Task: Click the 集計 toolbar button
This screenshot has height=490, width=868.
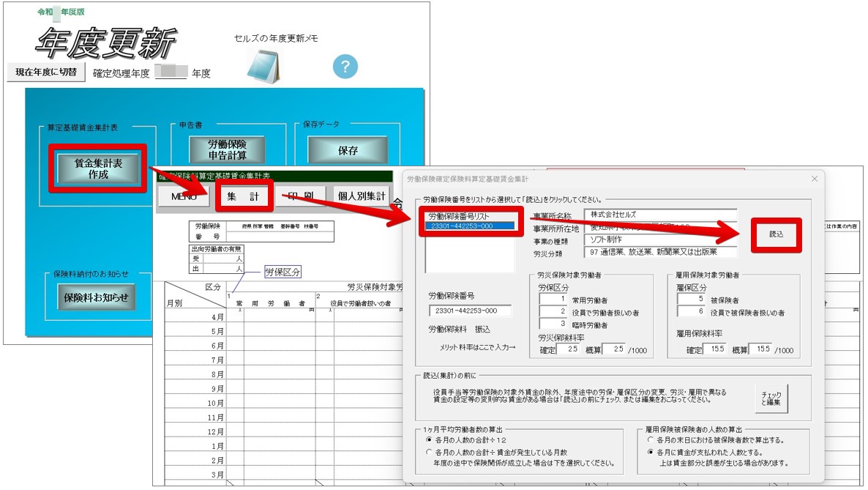Action: click(x=244, y=196)
